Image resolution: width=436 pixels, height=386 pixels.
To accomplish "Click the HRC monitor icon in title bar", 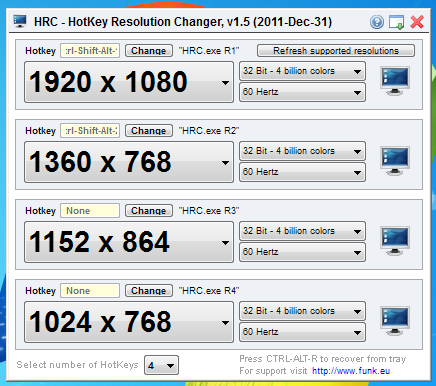I will click(x=20, y=22).
